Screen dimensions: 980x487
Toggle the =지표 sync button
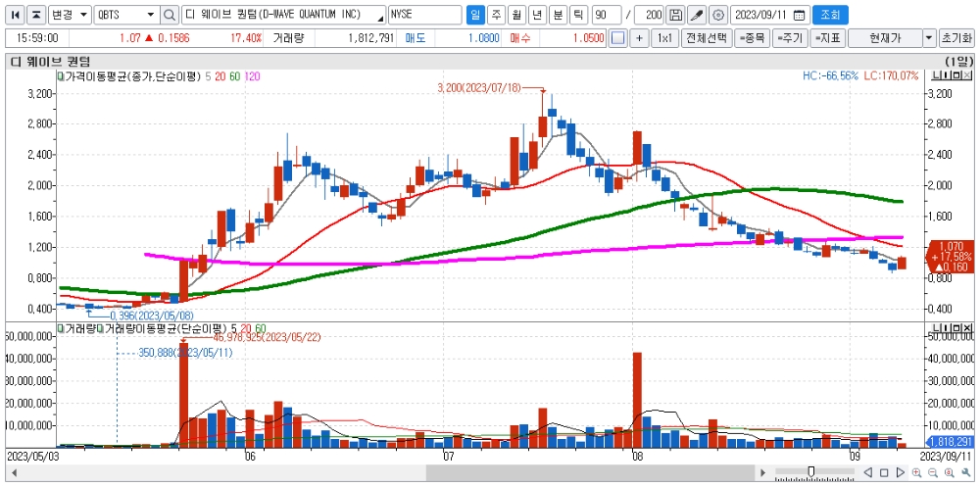click(x=827, y=38)
